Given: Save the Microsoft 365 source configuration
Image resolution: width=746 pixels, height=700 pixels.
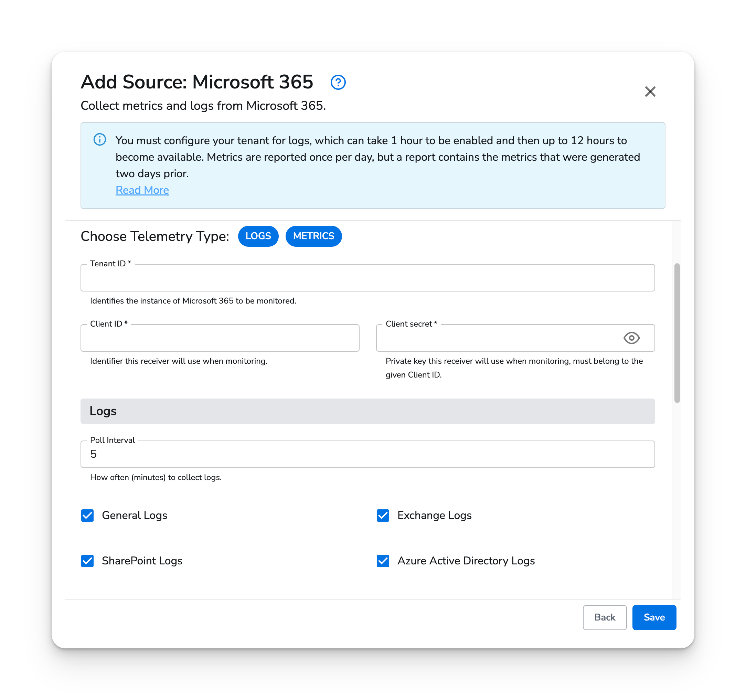Looking at the screenshot, I should pos(654,617).
